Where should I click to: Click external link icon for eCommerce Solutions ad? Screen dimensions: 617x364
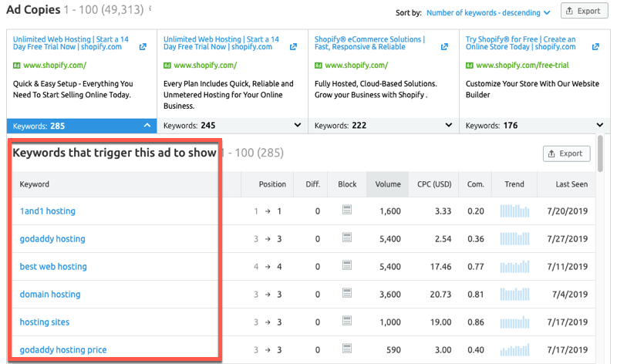[x=445, y=47]
